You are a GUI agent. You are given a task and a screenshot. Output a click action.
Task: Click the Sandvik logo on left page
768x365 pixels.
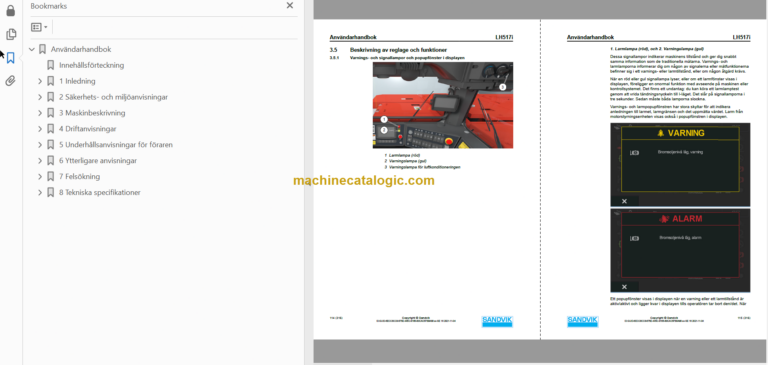click(x=497, y=321)
